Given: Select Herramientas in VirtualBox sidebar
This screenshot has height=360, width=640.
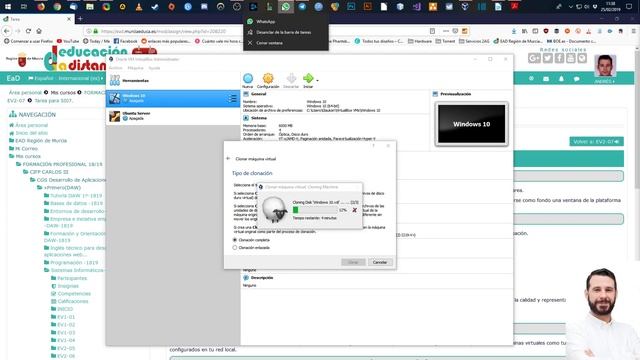Looking at the screenshot, I should (173, 80).
